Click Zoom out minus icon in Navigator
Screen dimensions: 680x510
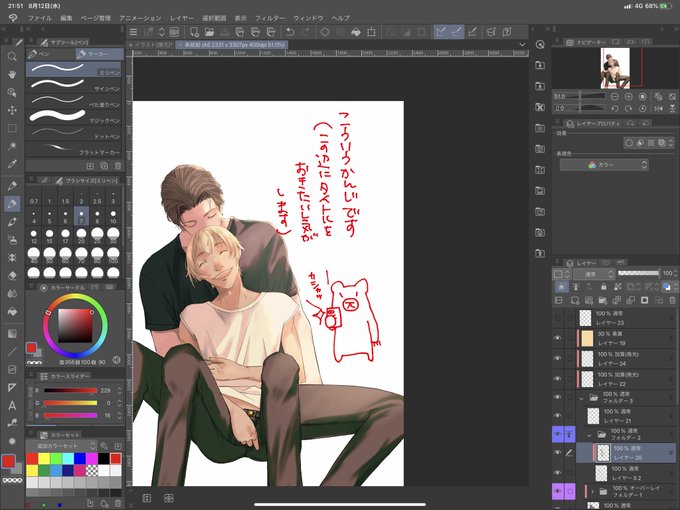tap(615, 96)
